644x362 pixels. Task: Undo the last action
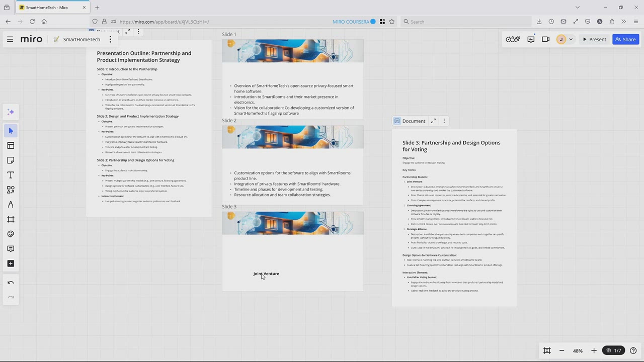[x=11, y=283]
